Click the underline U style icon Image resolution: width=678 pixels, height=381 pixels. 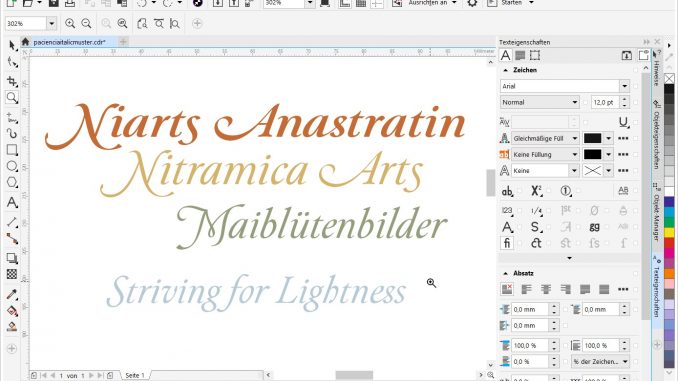click(623, 122)
